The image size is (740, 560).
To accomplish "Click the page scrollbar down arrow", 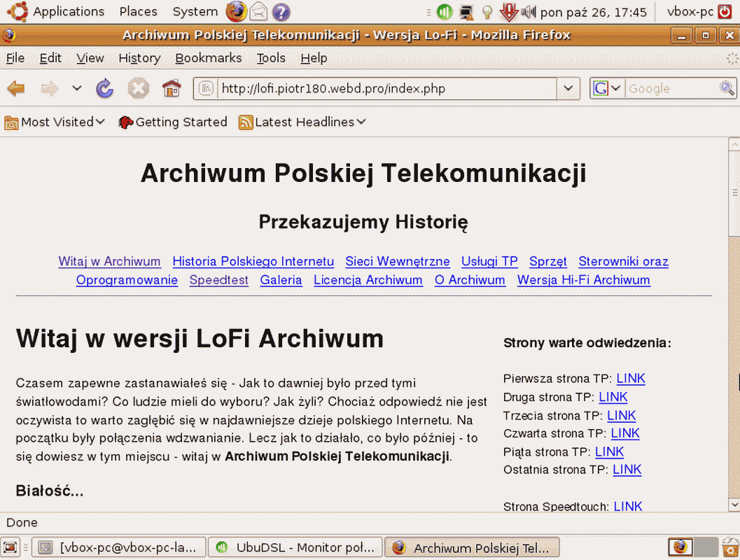I will [734, 505].
